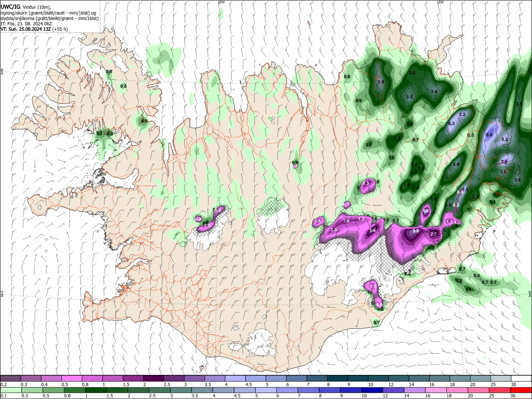Click the dark green 1 legend swatch

pos(96,390)
